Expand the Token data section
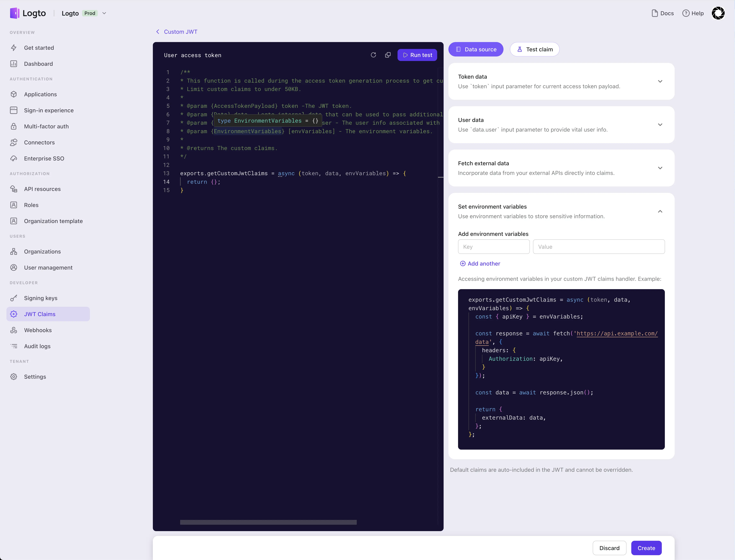735x560 pixels. [660, 81]
